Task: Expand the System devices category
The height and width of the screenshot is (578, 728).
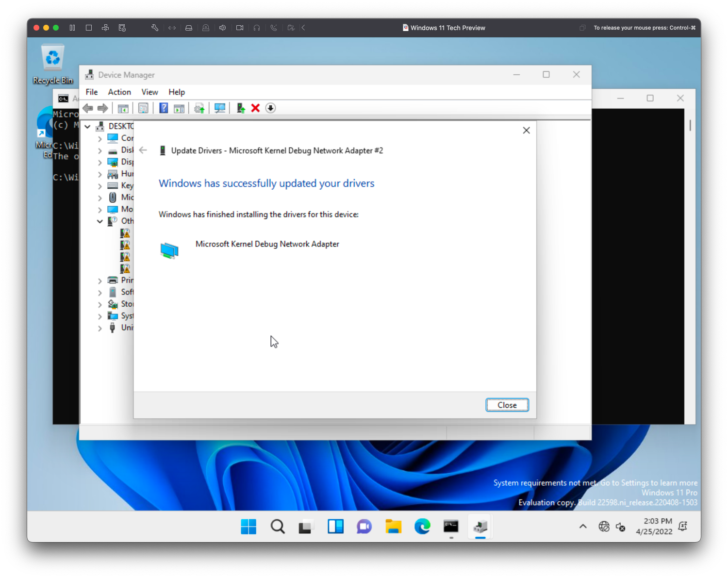Action: [x=100, y=316]
